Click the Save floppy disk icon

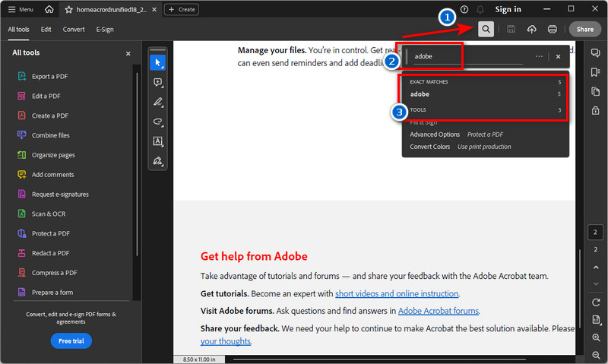pos(511,29)
